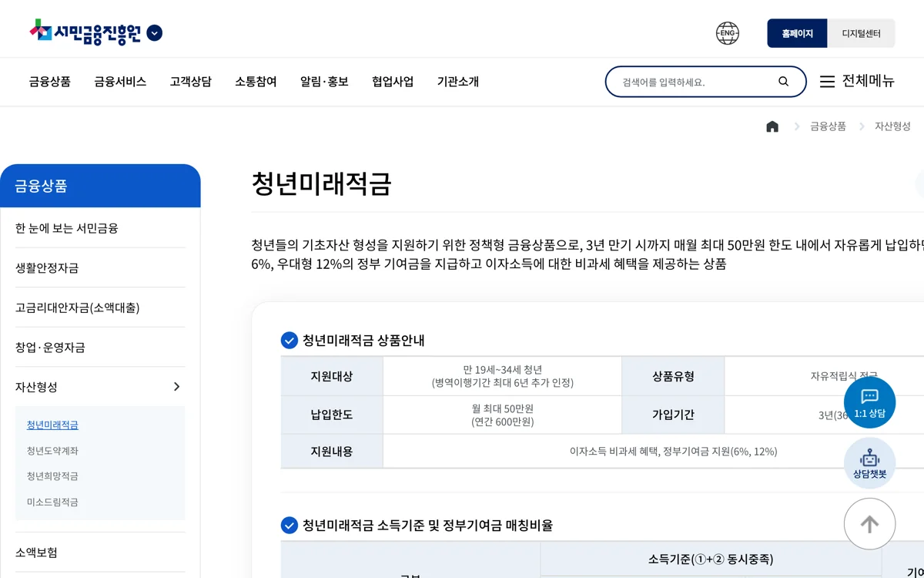Click the 가입기간 table header cell
Image resolution: width=924 pixels, height=578 pixels.
tap(673, 415)
